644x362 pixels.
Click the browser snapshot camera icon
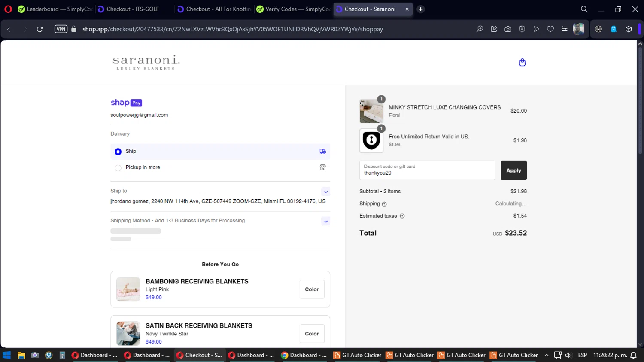[508, 29]
